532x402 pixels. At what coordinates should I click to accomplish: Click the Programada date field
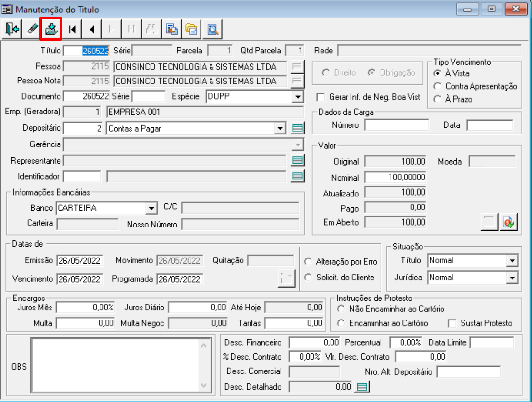(x=180, y=279)
